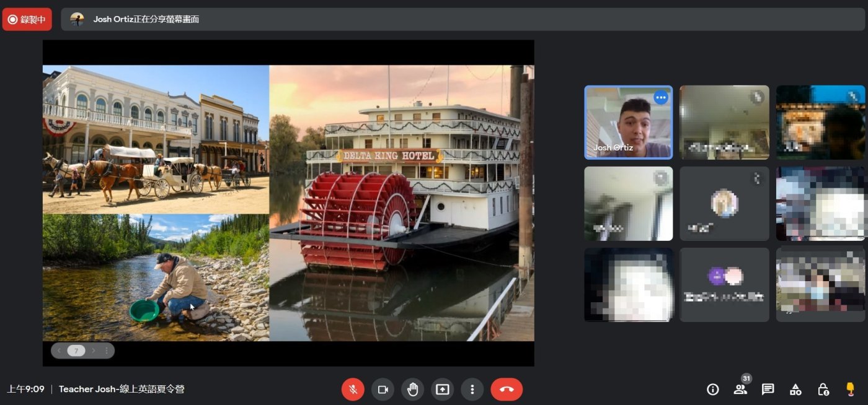Viewport: 868px width, 405px height.
Task: Click the gold panning man photo
Action: [156, 277]
